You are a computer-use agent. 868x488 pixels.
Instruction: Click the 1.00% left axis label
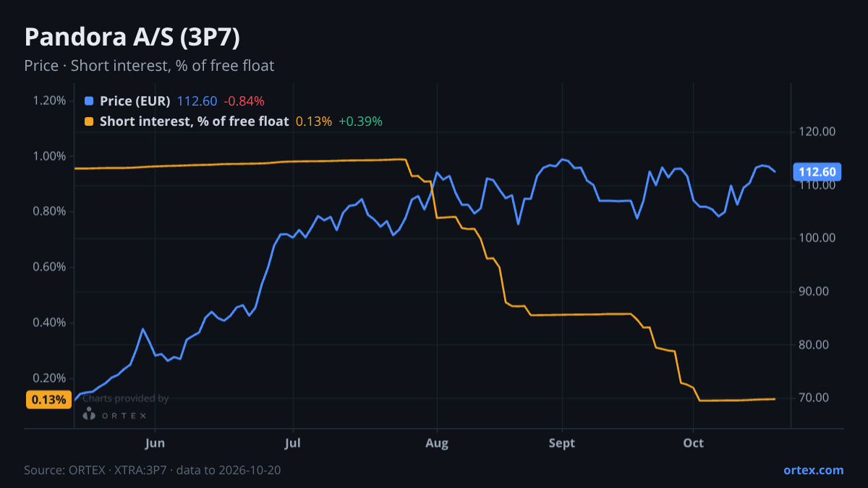49,156
